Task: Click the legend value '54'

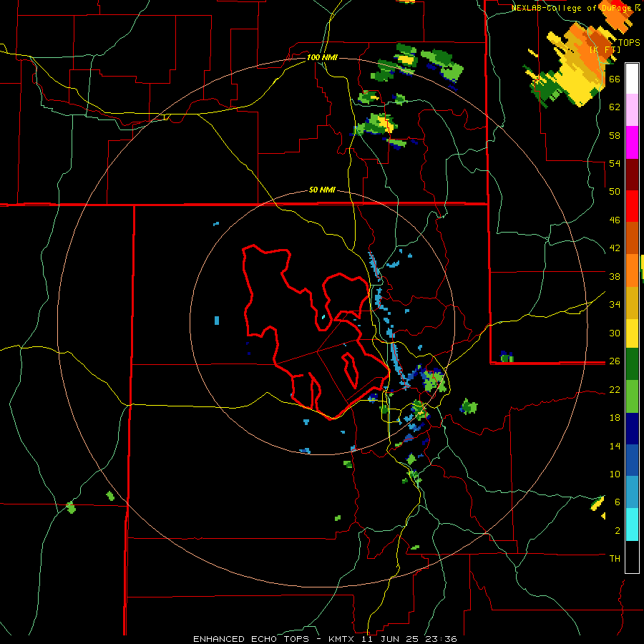Action: pos(615,163)
